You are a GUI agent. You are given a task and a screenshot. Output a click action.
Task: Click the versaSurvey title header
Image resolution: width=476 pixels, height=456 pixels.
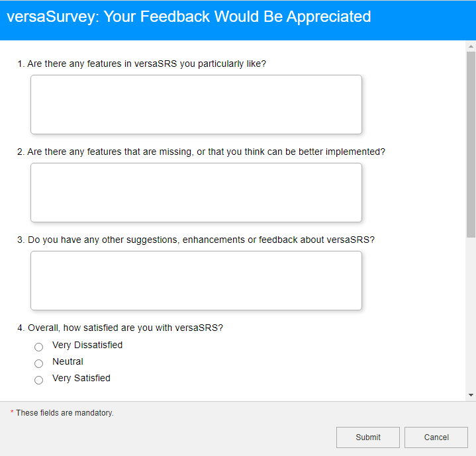pyautogui.click(x=189, y=17)
